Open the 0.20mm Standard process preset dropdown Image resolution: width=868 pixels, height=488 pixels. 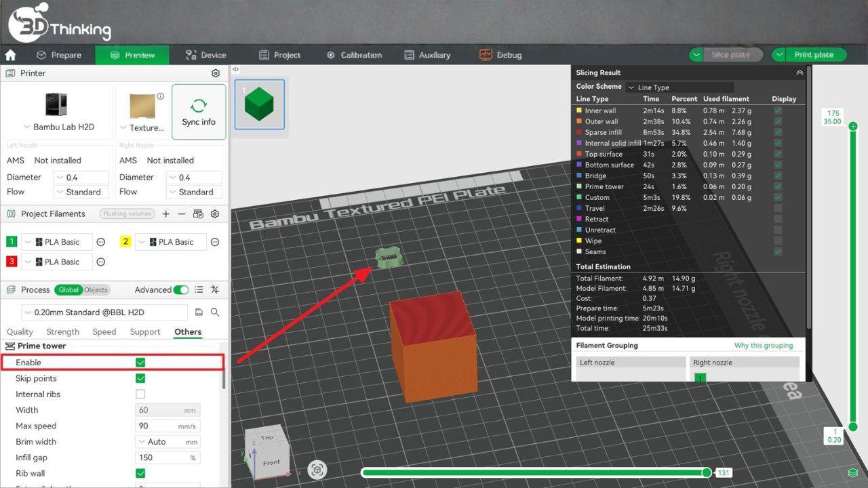tap(104, 312)
